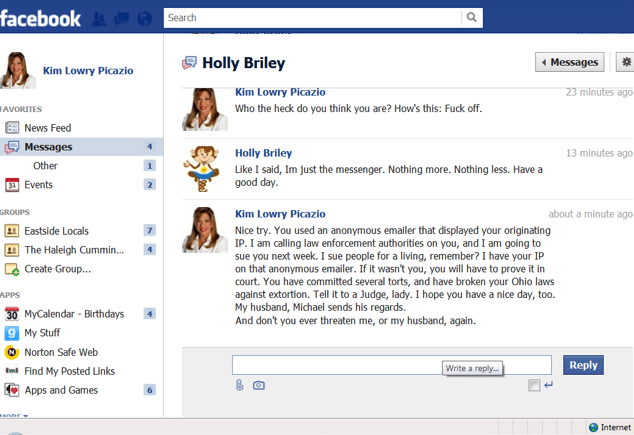Click the MyCalendar - Birthdays icon
The image size is (634, 435).
[12, 314]
